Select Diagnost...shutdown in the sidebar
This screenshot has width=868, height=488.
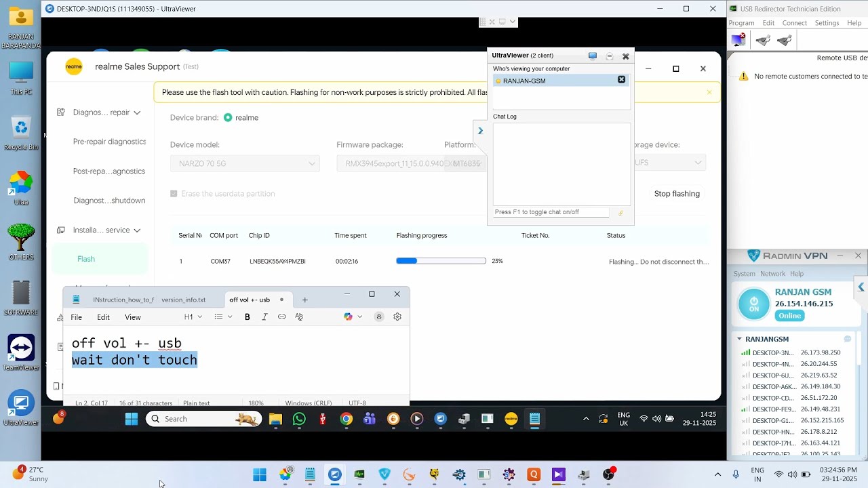109,201
